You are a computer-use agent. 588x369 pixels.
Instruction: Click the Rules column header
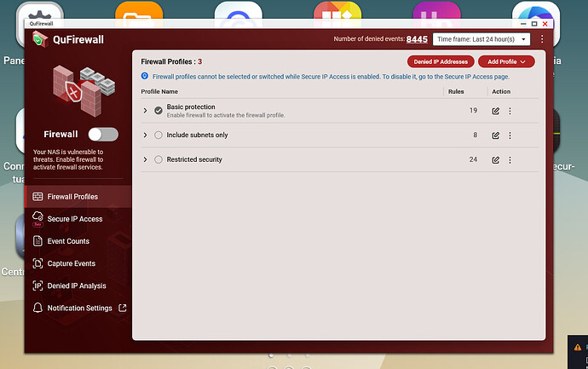click(456, 91)
